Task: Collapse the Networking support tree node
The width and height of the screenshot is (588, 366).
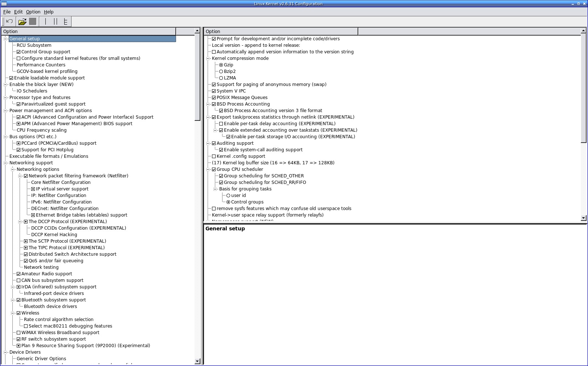Action: (x=6, y=163)
